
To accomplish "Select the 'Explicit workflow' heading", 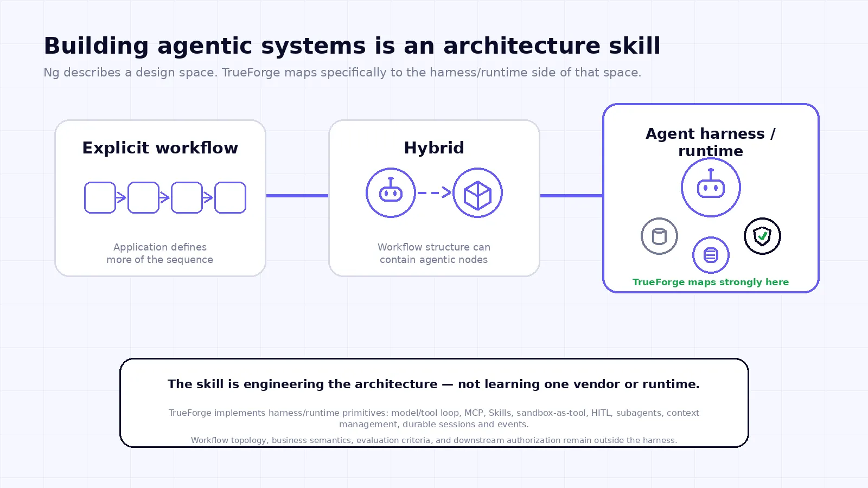I will coord(160,147).
